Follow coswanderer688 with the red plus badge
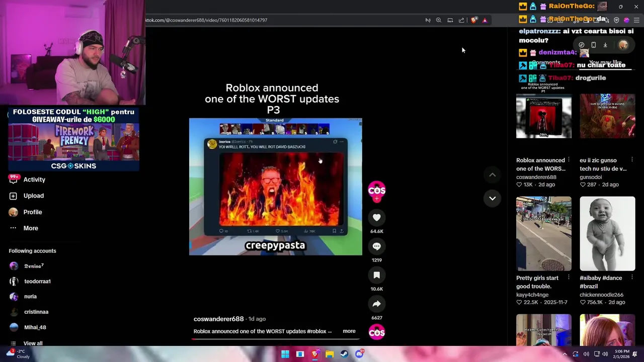 pos(377,199)
